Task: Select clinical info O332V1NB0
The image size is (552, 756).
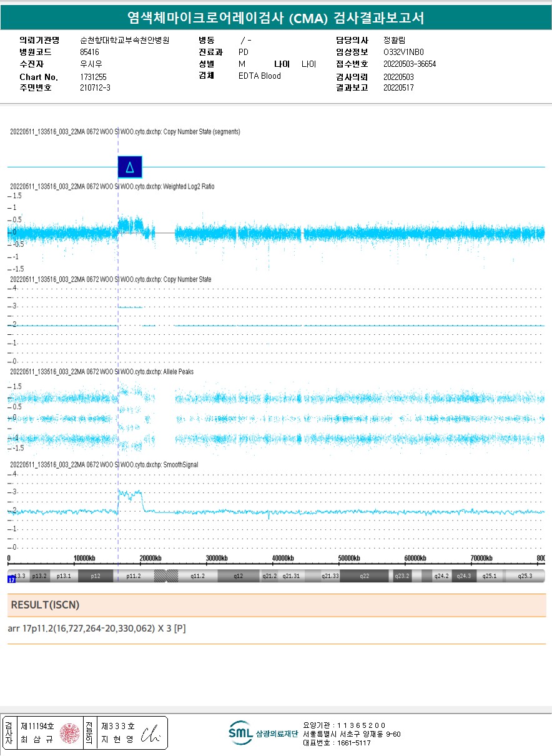Action: [403, 52]
